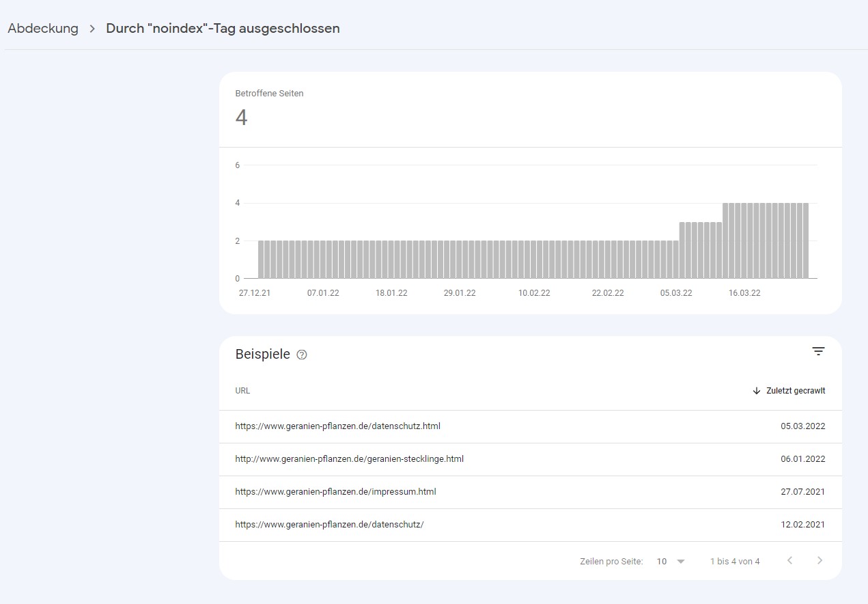Image resolution: width=868 pixels, height=604 pixels.
Task: Navigate back to Abdeckung breadcrumb
Action: 43,29
